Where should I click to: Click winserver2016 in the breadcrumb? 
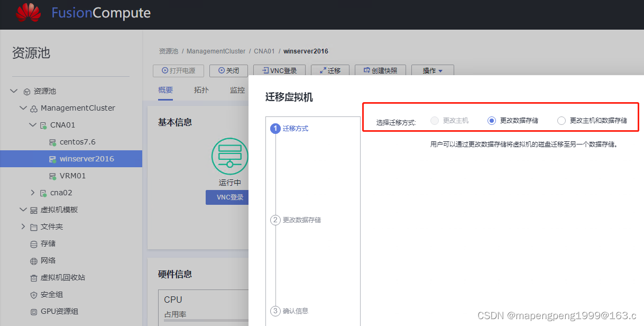[x=306, y=51]
